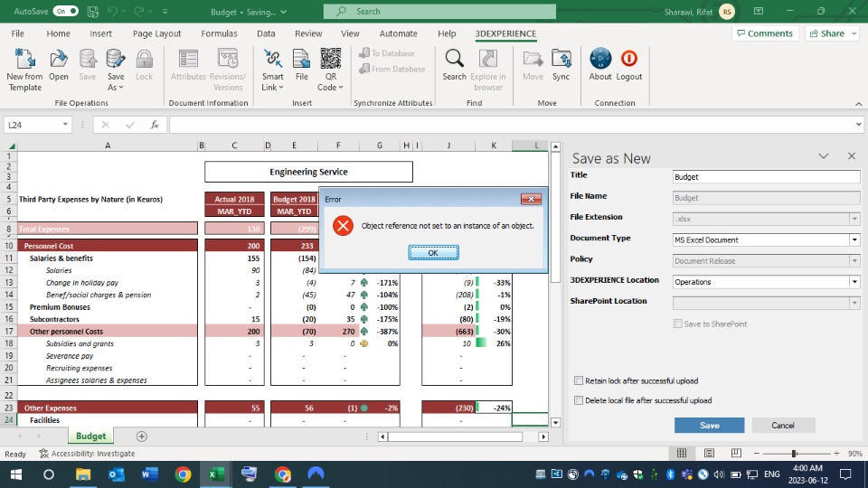Click the Sync icon
This screenshot has height=488, width=868.
tap(561, 59)
